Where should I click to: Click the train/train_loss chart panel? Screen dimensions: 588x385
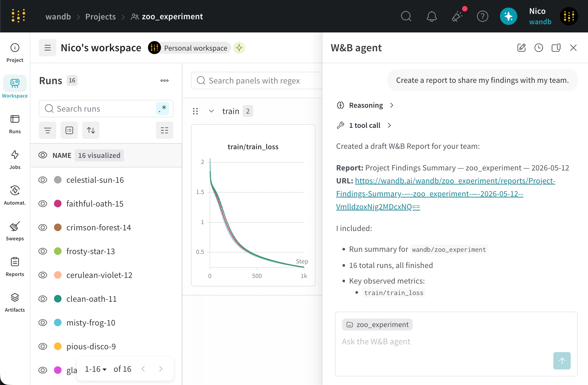(x=253, y=205)
